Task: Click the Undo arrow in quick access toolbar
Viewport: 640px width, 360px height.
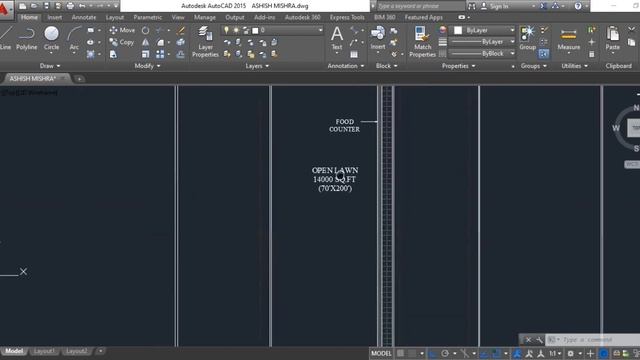Action: pos(82,6)
